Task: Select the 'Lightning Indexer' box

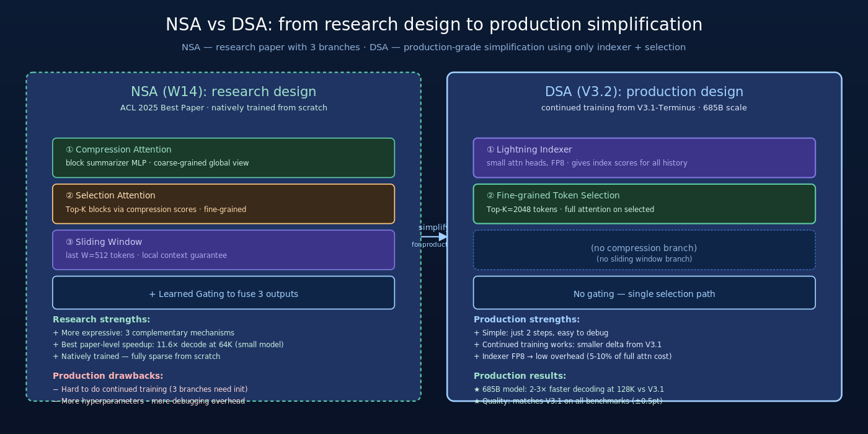Action: coord(644,157)
